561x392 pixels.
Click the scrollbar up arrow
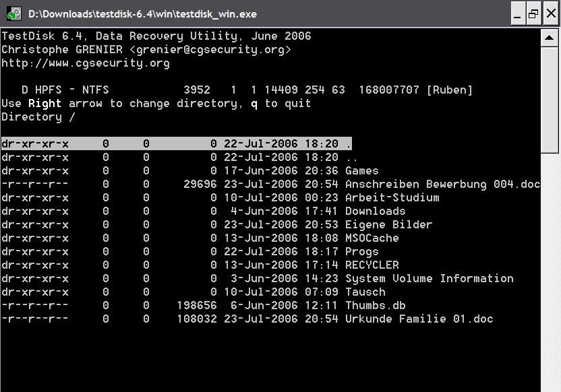pos(550,38)
